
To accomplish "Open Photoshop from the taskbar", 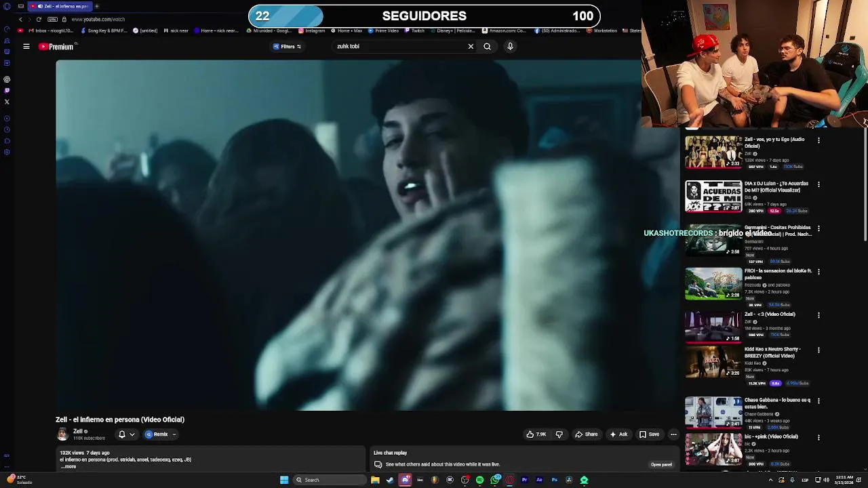I will point(554,480).
